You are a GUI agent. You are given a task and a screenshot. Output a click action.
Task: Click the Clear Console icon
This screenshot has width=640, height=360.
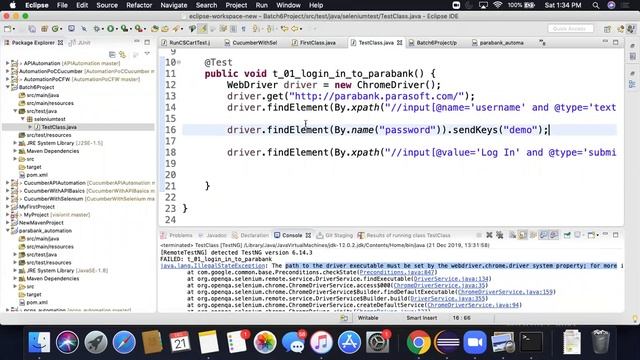[x=512, y=235]
